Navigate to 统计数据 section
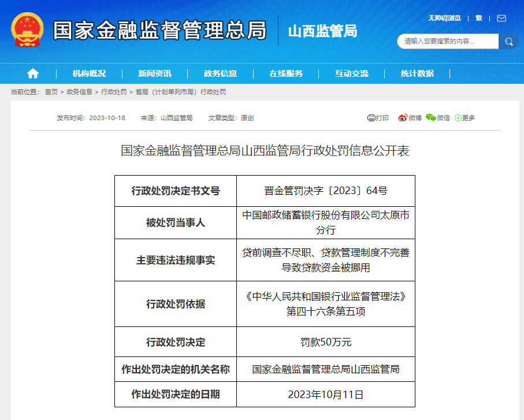This screenshot has width=524, height=420. (x=417, y=73)
